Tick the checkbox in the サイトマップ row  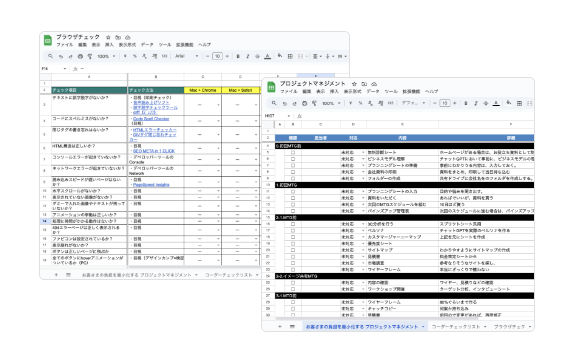click(x=293, y=250)
